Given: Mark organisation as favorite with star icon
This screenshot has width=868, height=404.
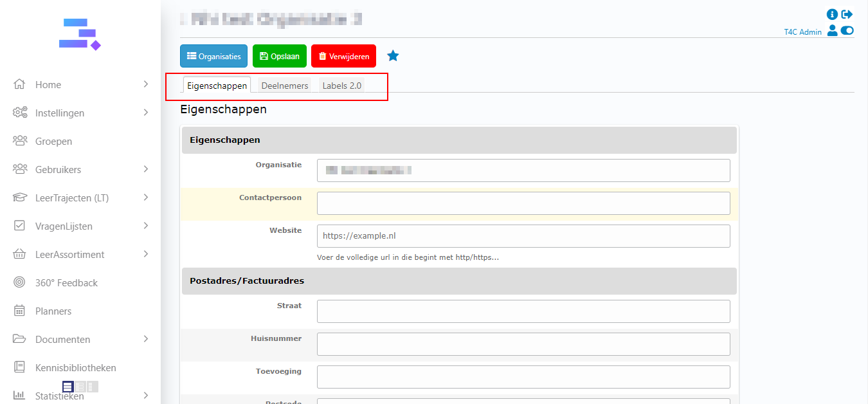Looking at the screenshot, I should pyautogui.click(x=393, y=56).
